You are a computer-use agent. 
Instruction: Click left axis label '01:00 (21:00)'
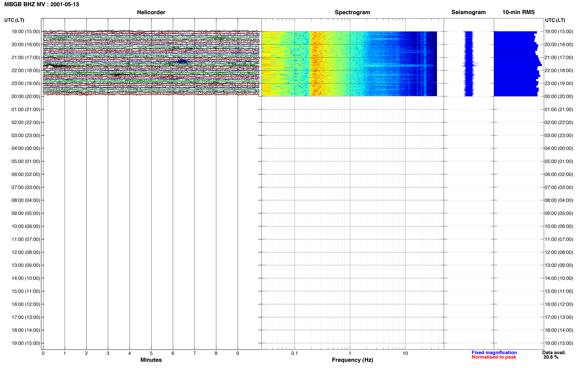(x=26, y=109)
